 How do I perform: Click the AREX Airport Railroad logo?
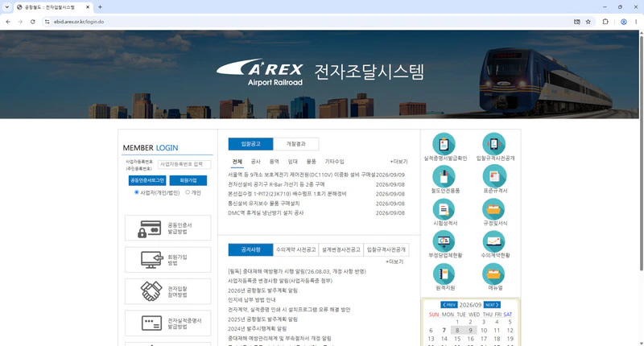pyautogui.click(x=259, y=72)
